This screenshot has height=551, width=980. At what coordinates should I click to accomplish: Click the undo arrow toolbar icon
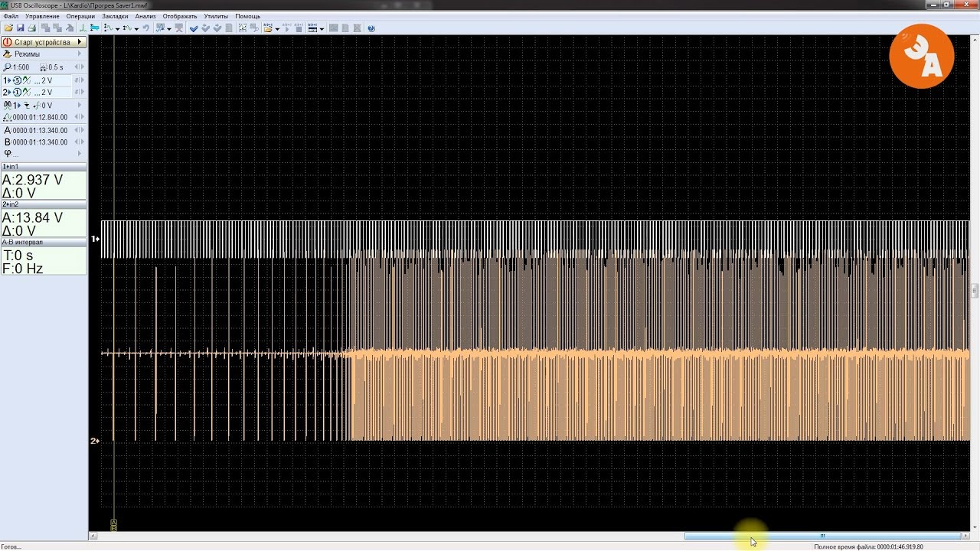pos(145,28)
